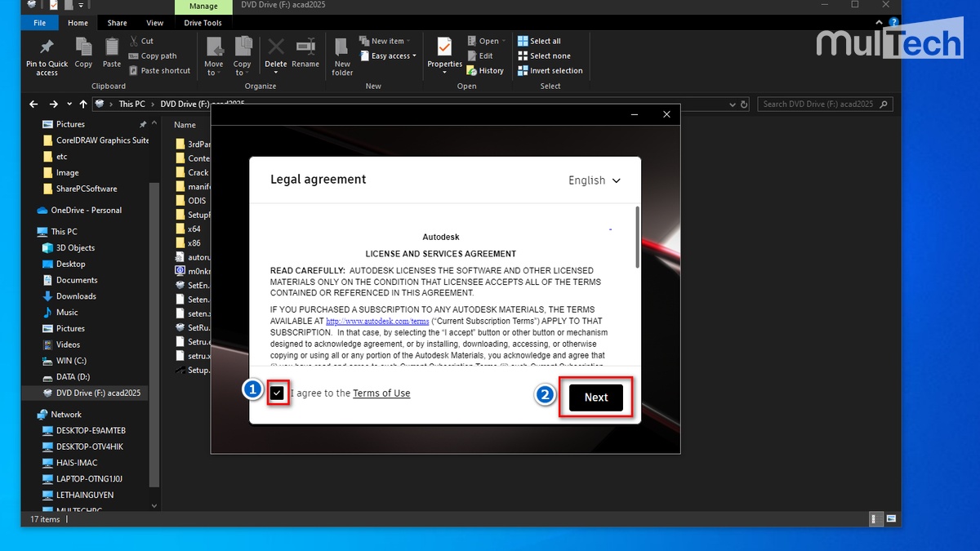Click the New folder icon
980x551 pixels.
pyautogui.click(x=342, y=49)
